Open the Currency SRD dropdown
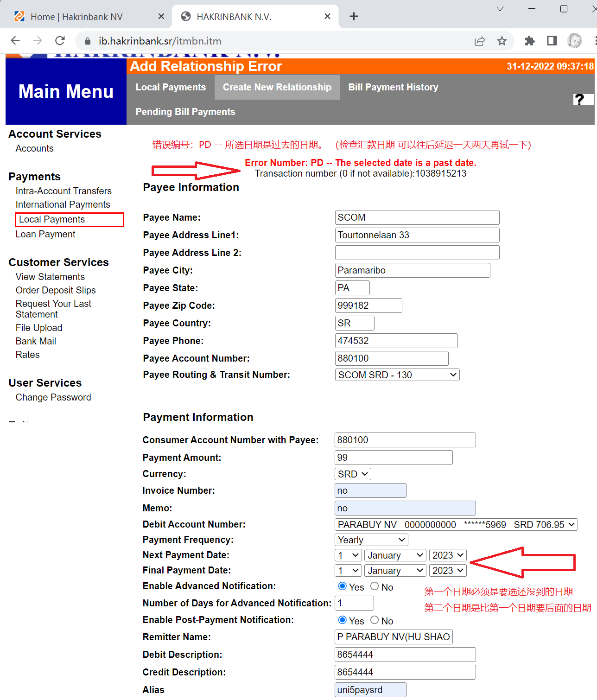 click(x=352, y=474)
